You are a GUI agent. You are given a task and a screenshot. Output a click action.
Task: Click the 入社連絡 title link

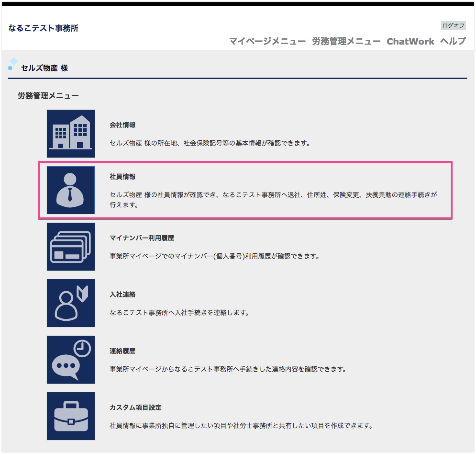tap(122, 295)
